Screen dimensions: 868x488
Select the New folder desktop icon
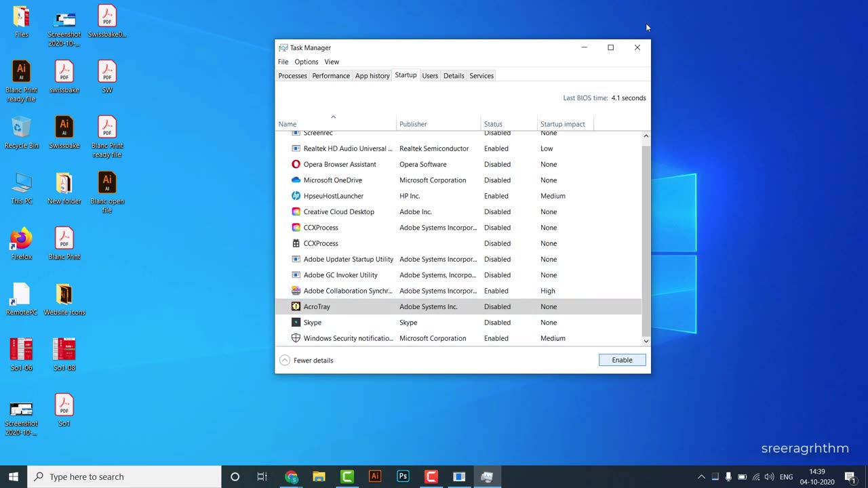click(x=64, y=188)
